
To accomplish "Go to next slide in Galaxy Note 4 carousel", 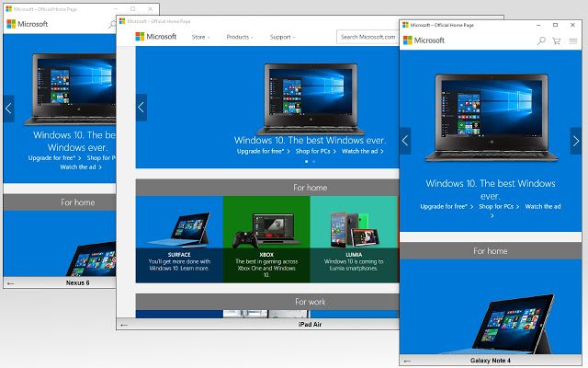I will coord(576,141).
